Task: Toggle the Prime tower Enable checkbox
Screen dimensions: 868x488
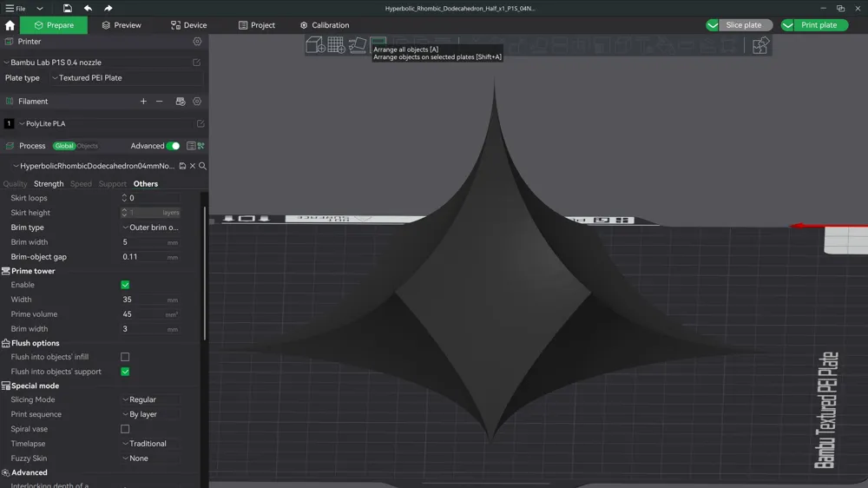Action: 125,285
